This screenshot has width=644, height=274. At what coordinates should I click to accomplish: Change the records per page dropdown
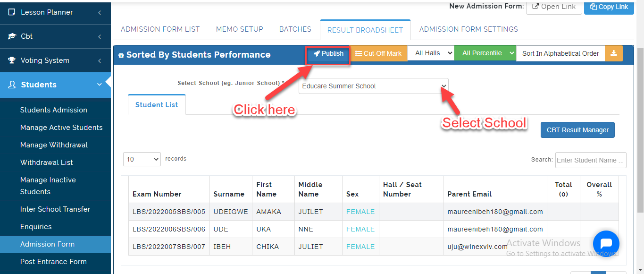pos(142,159)
